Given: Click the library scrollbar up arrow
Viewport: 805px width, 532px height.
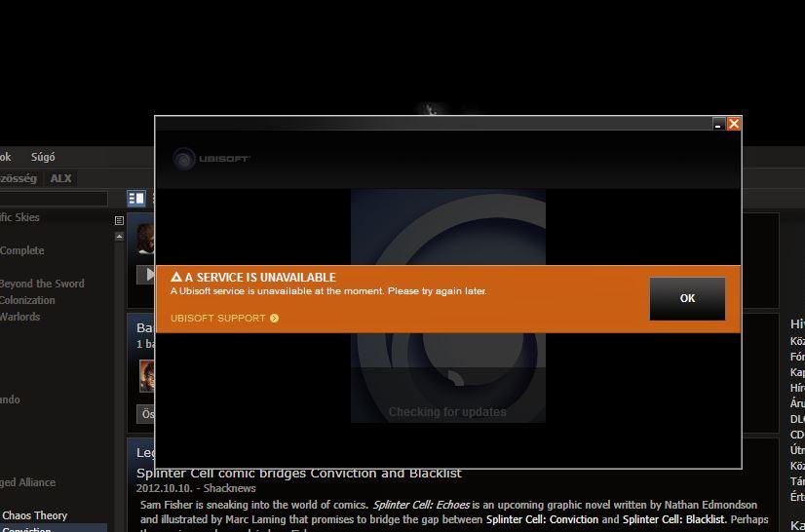Looking at the screenshot, I should [119, 236].
